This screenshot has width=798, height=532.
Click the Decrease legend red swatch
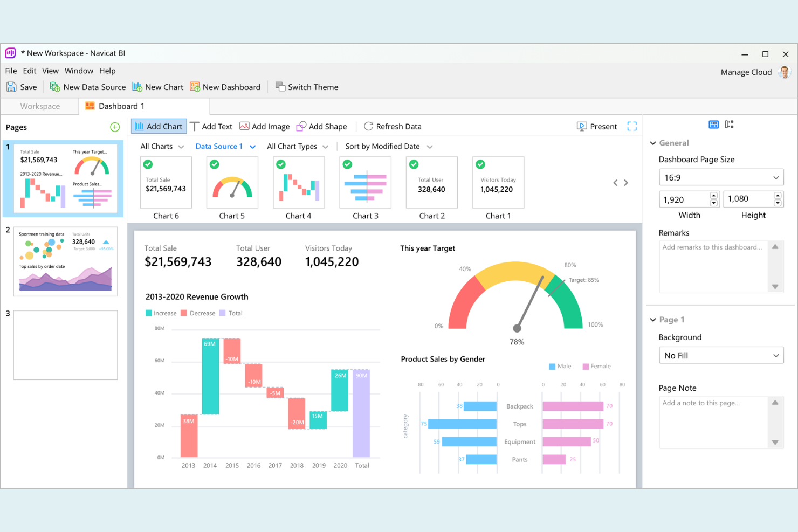(184, 313)
